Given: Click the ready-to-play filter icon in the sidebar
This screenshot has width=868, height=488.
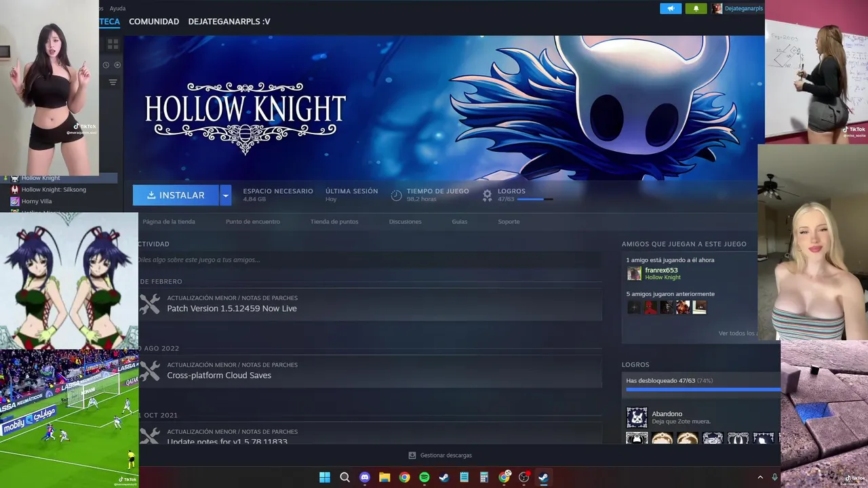Looking at the screenshot, I should pos(117,65).
